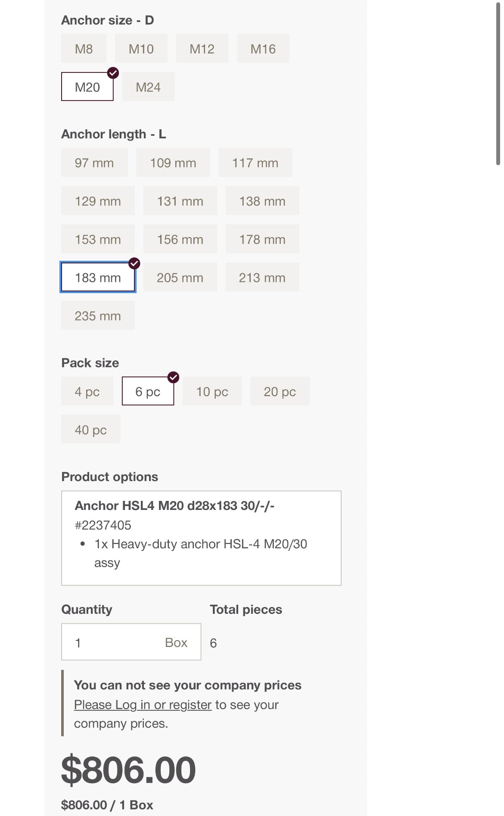
Task: Switch anchor size to M24
Action: coord(148,87)
